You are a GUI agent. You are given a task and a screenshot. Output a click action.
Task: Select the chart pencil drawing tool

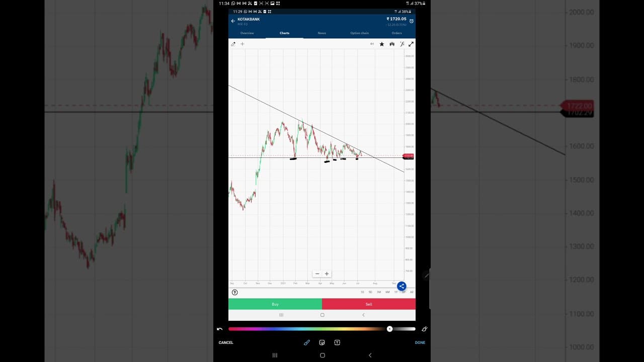tap(233, 44)
